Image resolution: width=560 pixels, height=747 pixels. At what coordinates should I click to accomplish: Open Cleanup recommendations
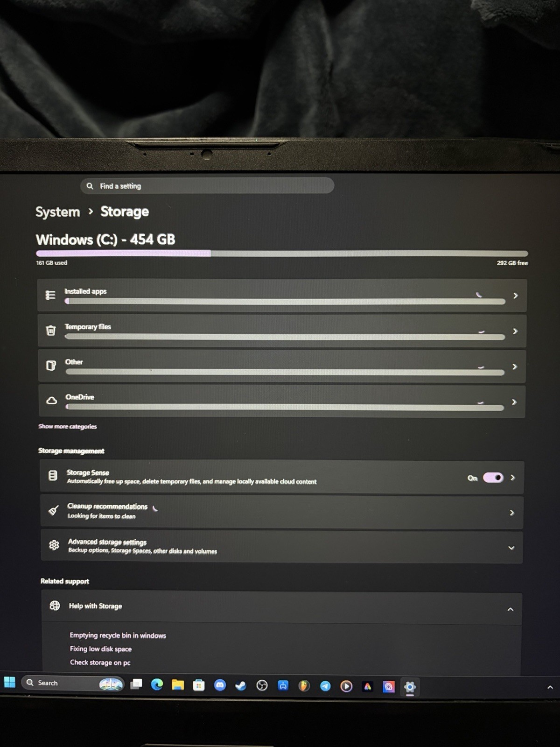click(x=282, y=512)
